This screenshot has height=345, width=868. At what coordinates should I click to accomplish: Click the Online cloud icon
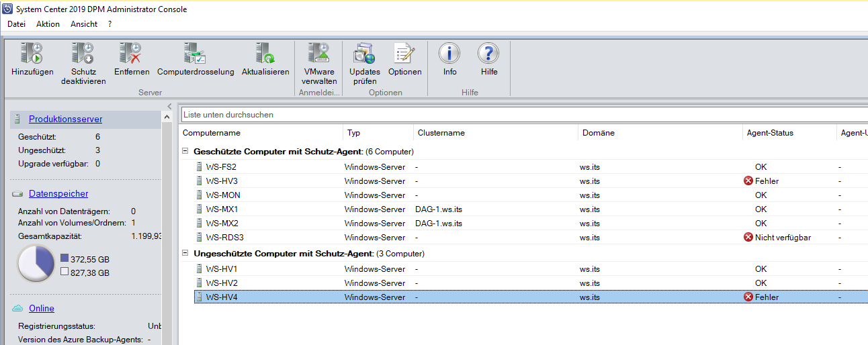tap(17, 309)
